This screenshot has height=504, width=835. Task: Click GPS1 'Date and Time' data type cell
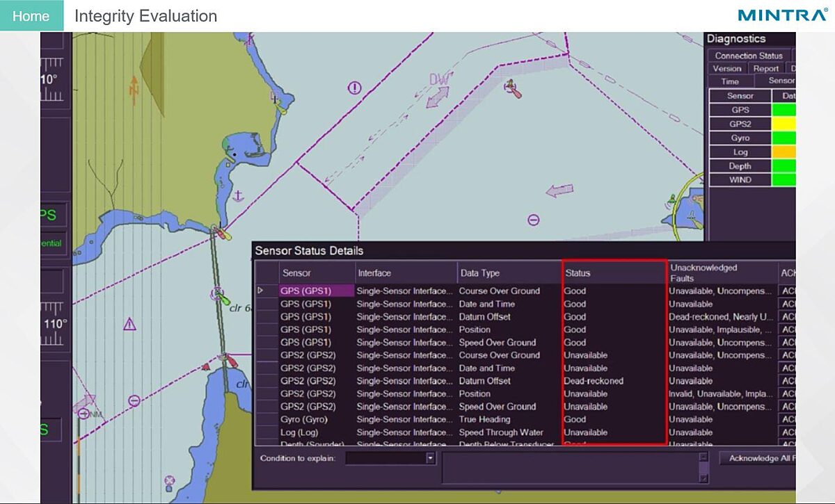[x=509, y=304]
